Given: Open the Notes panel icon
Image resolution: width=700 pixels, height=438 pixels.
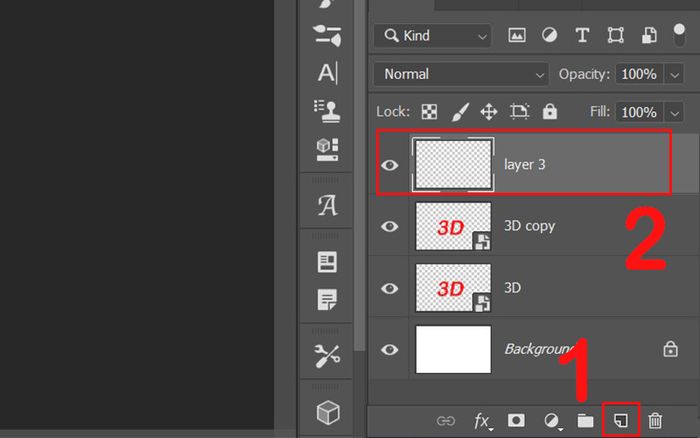Looking at the screenshot, I should (x=327, y=300).
